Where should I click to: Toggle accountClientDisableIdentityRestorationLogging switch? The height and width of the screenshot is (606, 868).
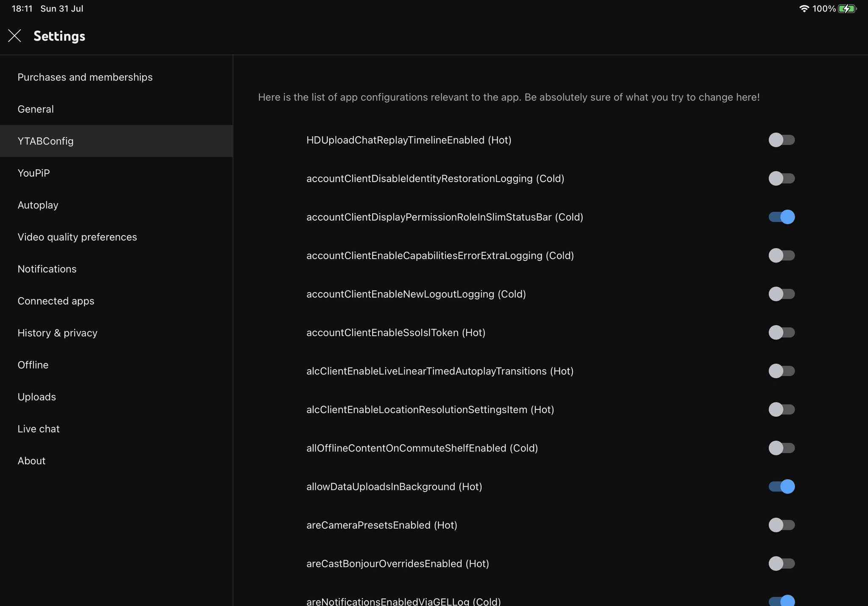pyautogui.click(x=782, y=178)
